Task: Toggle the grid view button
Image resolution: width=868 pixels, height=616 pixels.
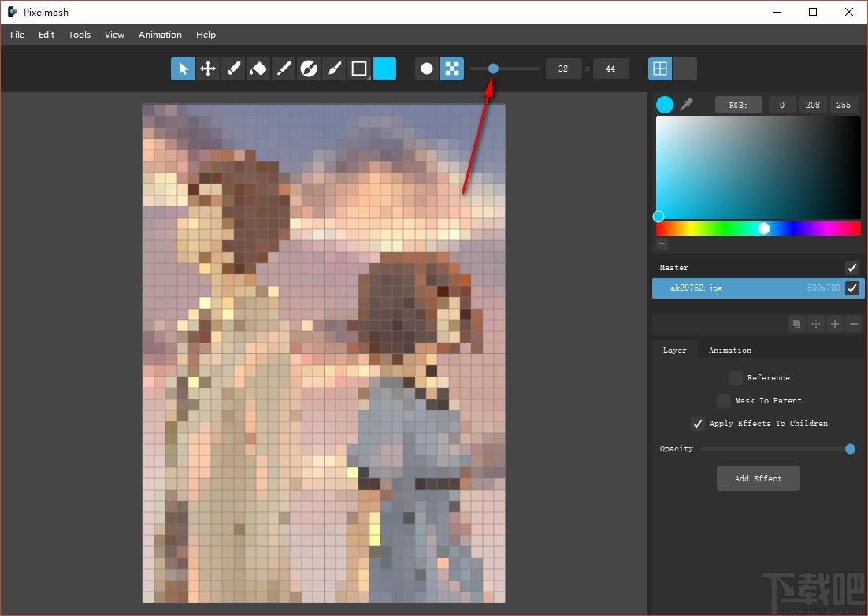Action: [x=660, y=69]
